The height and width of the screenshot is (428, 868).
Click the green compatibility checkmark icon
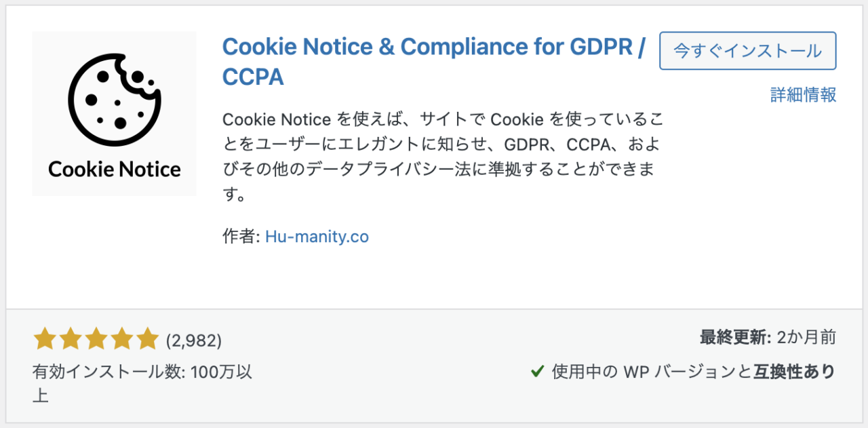(537, 372)
